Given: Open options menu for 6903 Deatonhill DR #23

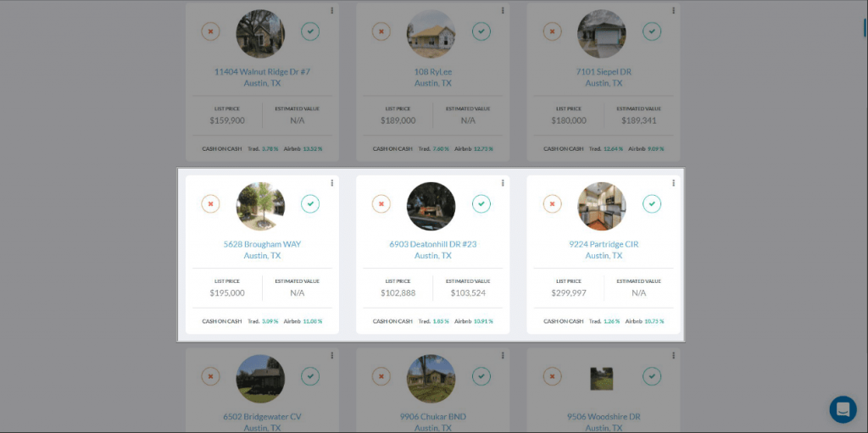Looking at the screenshot, I should pos(503,183).
